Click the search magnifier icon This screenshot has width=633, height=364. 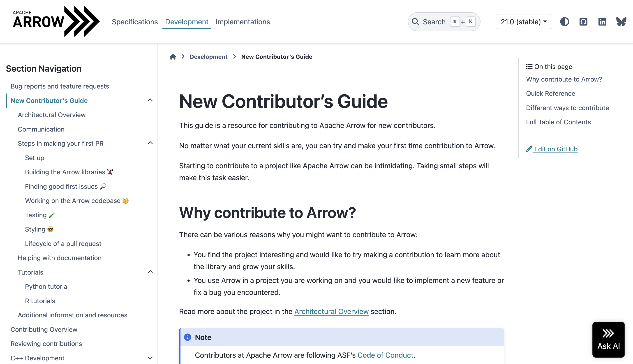[415, 22]
